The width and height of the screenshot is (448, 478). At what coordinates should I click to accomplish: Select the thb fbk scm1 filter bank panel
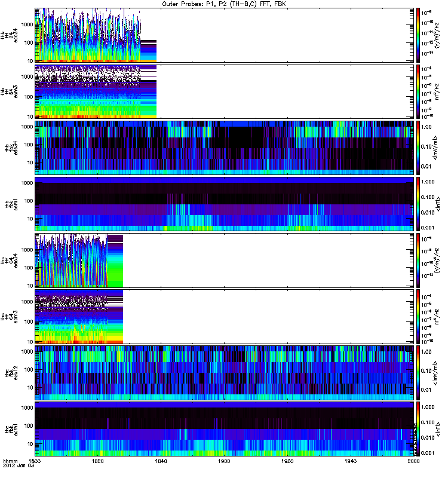224,204
